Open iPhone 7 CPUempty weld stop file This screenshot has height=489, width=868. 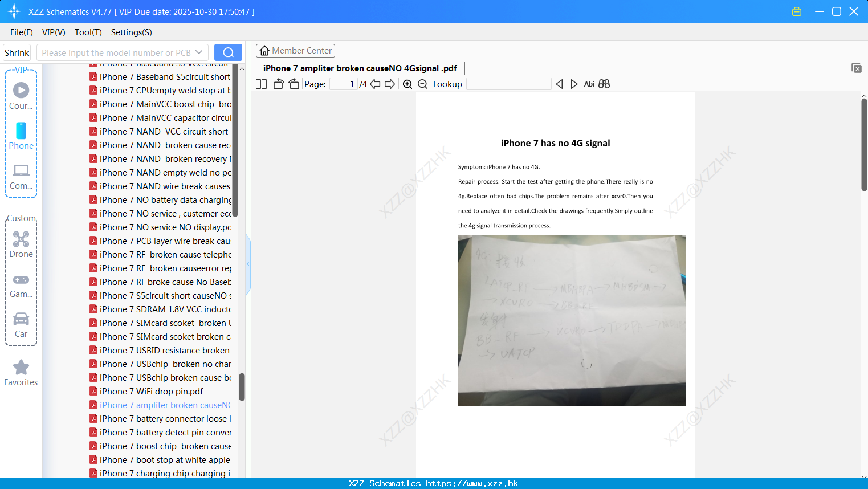tap(160, 91)
